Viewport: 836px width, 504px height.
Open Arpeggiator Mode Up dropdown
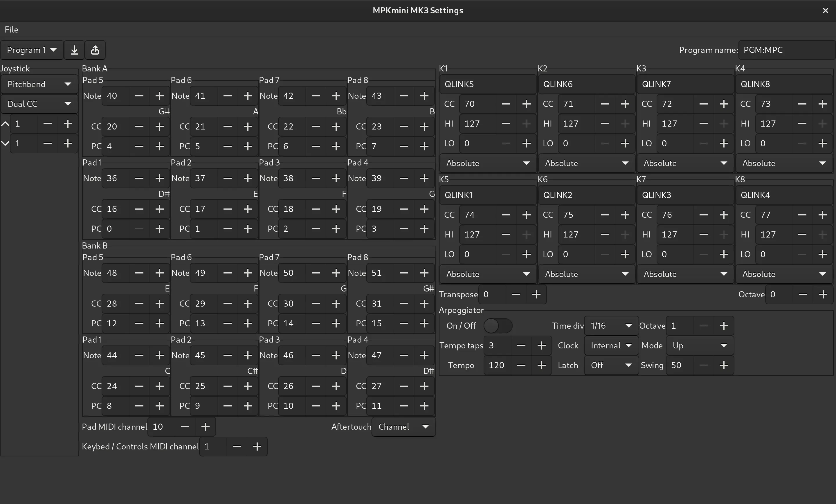click(700, 345)
